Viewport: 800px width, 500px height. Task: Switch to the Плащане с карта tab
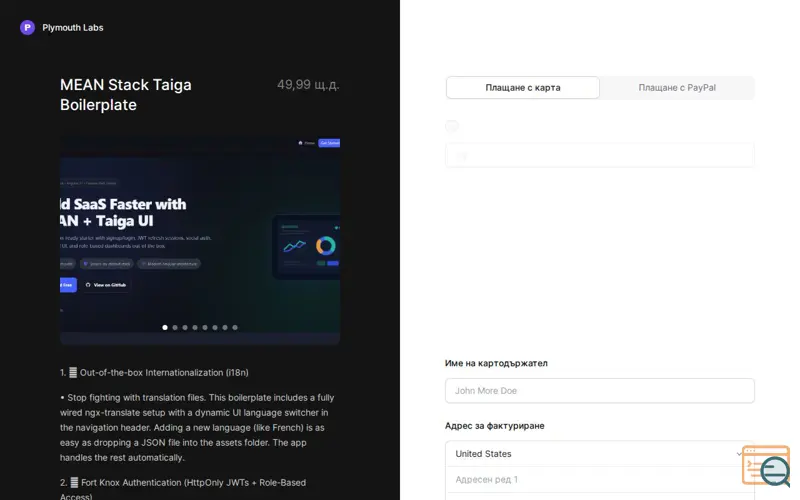[522, 88]
